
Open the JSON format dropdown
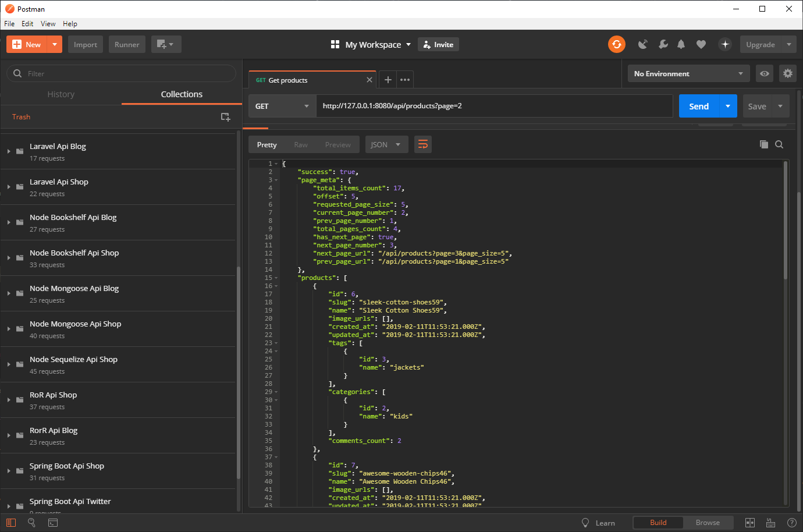click(387, 144)
